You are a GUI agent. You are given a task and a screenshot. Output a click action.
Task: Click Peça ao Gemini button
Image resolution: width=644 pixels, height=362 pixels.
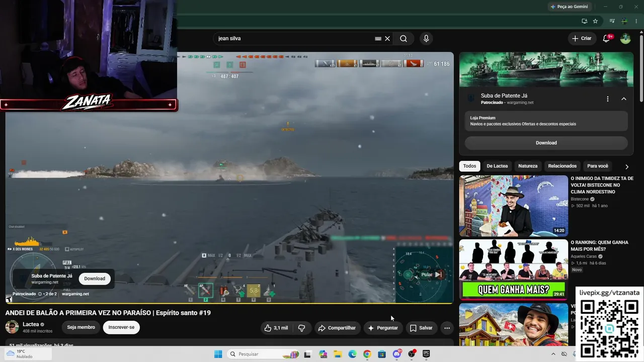click(569, 7)
